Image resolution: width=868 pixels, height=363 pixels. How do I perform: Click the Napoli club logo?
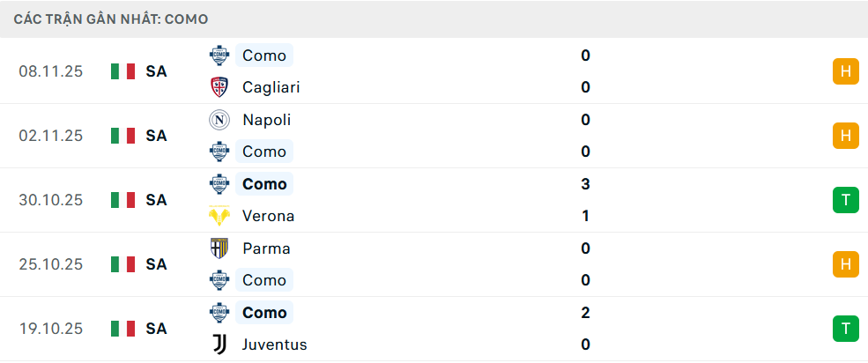pyautogui.click(x=219, y=120)
